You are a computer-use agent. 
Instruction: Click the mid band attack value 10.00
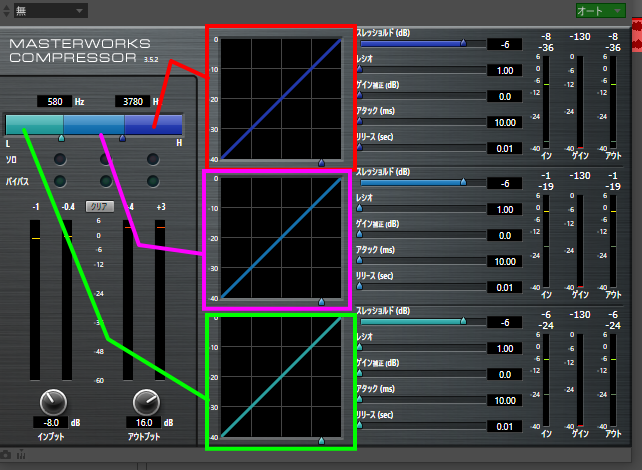point(504,261)
